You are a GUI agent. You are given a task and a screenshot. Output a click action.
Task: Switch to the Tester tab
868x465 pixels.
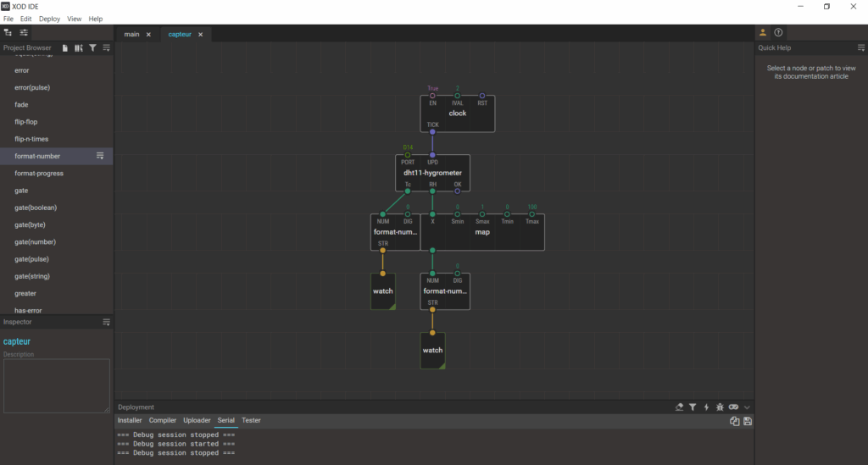251,420
